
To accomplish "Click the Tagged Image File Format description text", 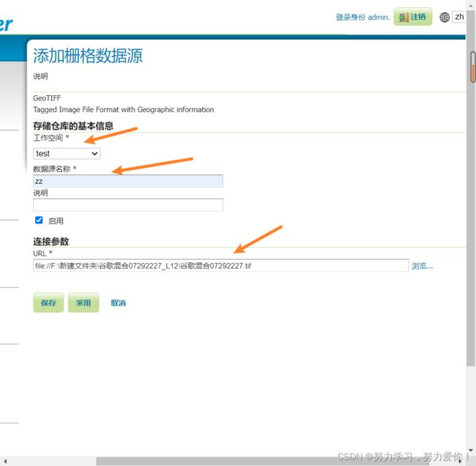I will pyautogui.click(x=124, y=110).
